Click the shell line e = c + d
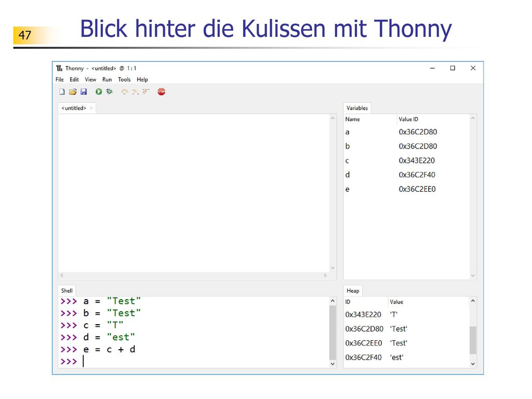The height and width of the screenshot is (399, 532). pos(98,349)
